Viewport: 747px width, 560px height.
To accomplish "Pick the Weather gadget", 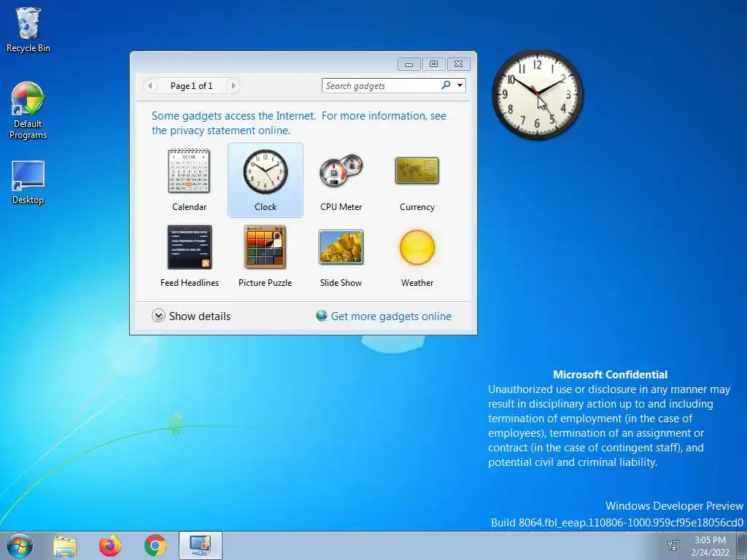I will pos(417,256).
